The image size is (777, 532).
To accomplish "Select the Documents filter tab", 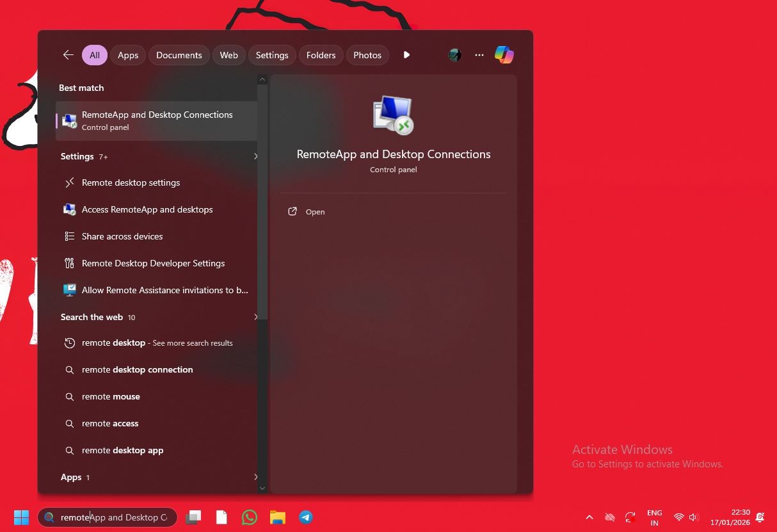I will click(x=179, y=55).
